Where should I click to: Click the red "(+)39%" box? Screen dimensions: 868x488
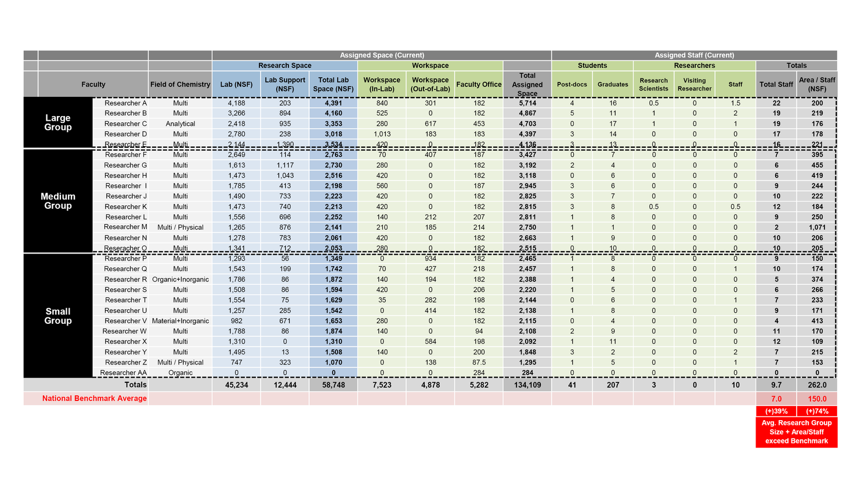776,411
